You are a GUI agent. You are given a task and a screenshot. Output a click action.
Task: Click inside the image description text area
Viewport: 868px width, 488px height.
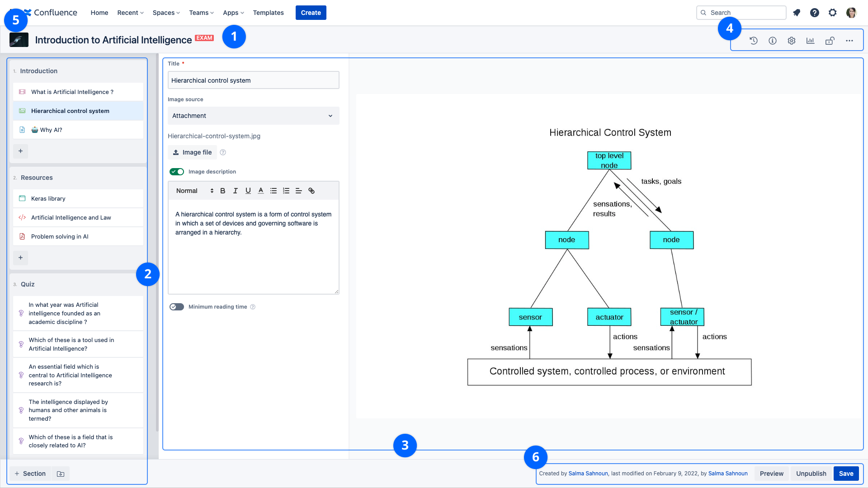(x=253, y=247)
